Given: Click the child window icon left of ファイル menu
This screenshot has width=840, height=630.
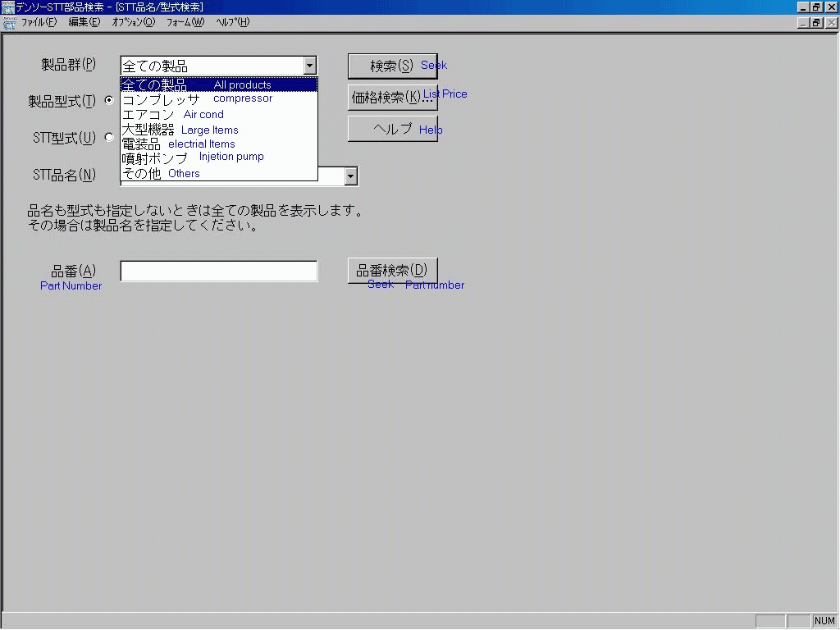Looking at the screenshot, I should click(x=8, y=22).
